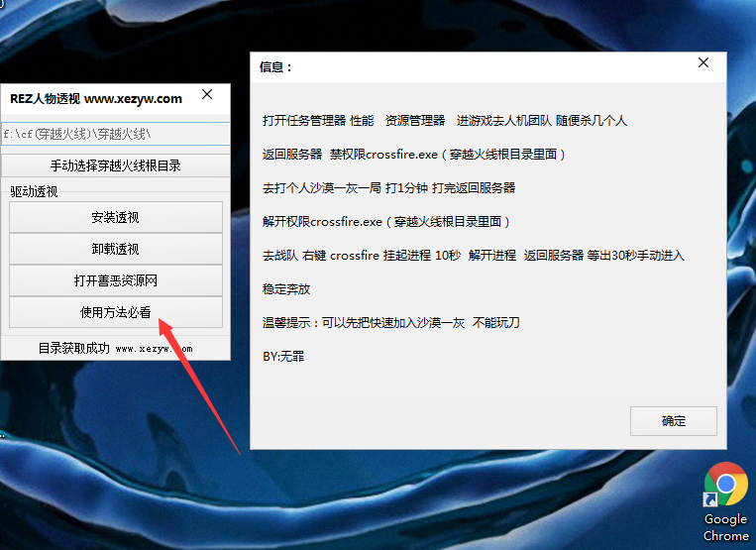Open the Google Chrome desktop shortcut
Image resolution: width=756 pixels, height=550 pixels.
725,500
